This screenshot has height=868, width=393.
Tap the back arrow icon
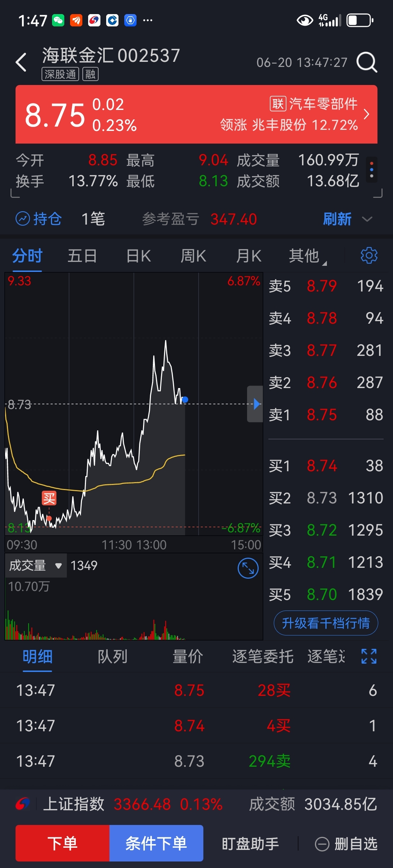click(x=21, y=62)
